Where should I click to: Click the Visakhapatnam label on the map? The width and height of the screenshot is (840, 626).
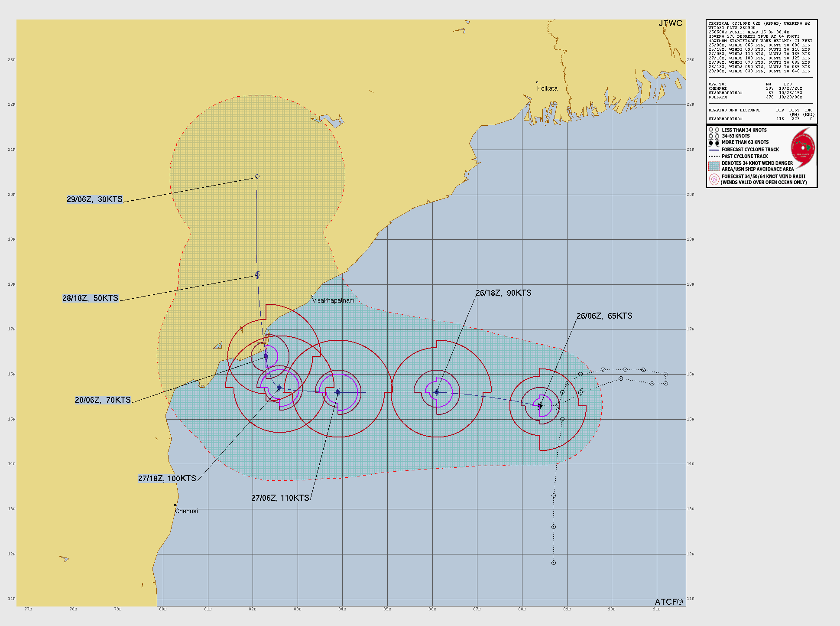pos(333,300)
